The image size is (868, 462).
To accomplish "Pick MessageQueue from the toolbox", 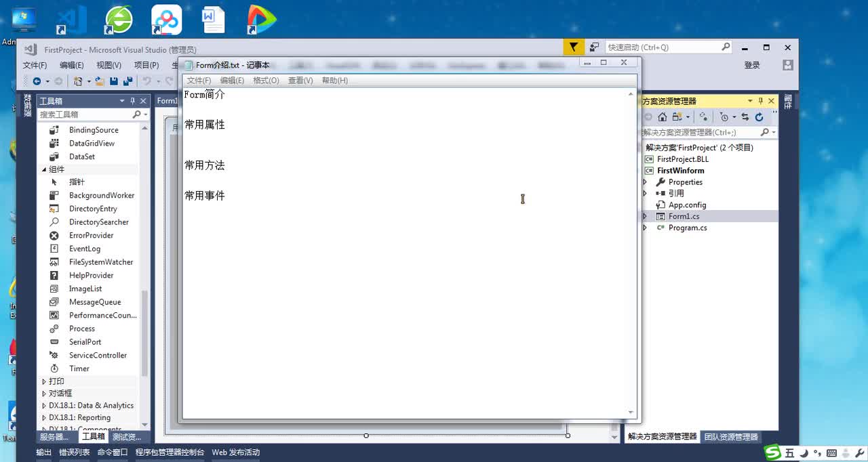I will pos(95,302).
